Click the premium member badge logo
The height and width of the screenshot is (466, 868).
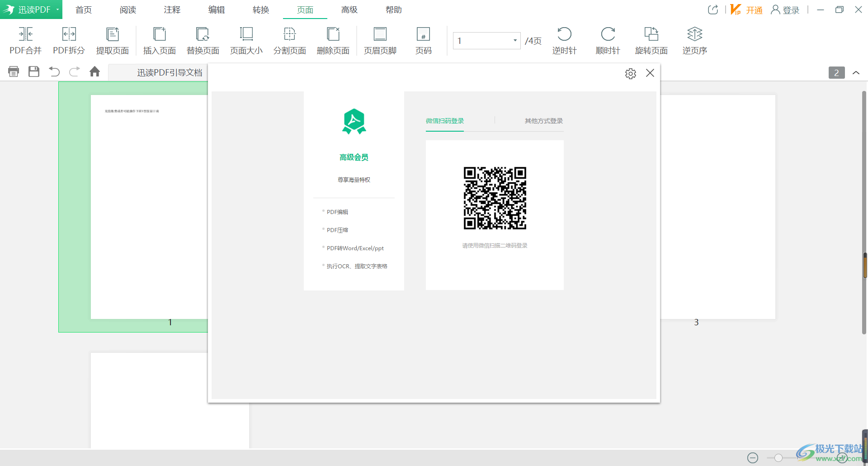click(x=354, y=121)
